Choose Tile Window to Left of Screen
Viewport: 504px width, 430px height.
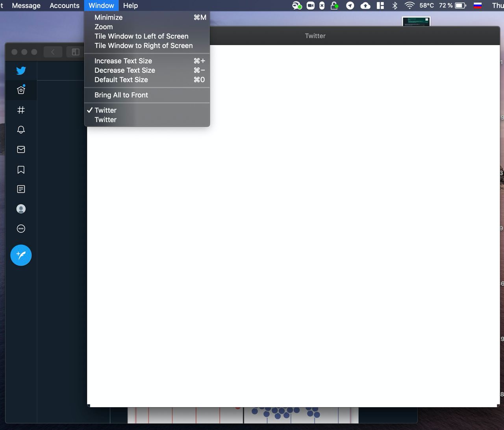147,36
